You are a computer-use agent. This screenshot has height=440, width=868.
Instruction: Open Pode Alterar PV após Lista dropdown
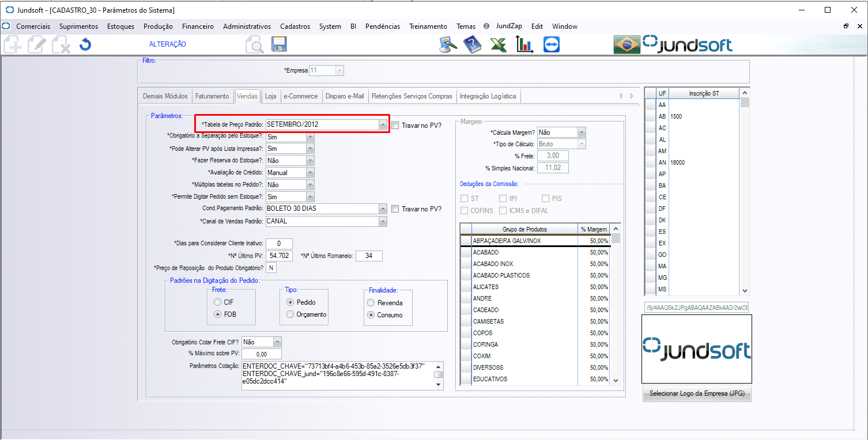point(310,149)
